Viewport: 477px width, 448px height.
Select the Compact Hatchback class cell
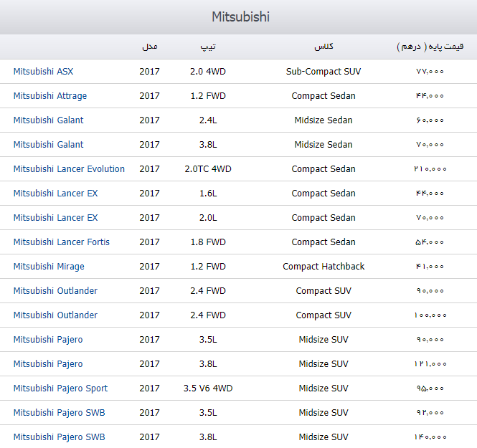pos(323,267)
